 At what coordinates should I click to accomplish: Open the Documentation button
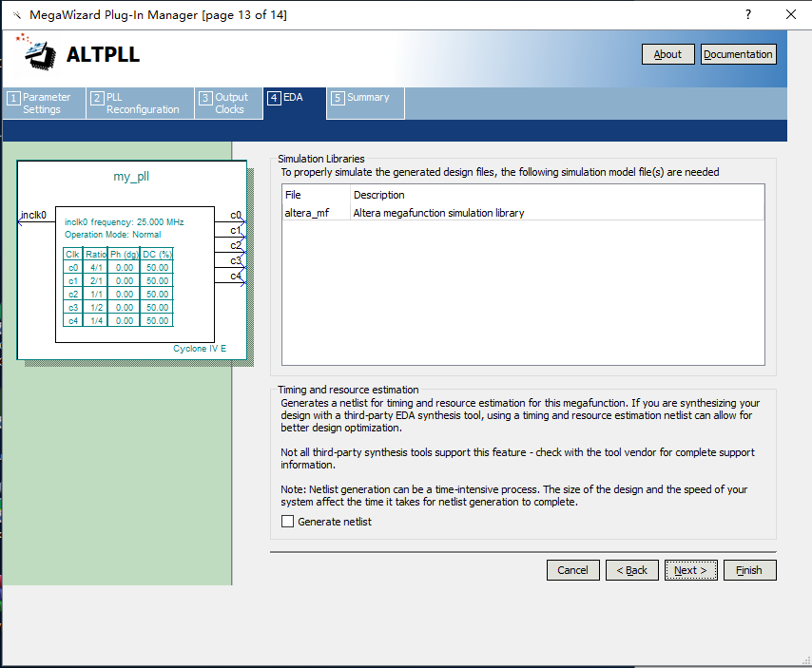pos(738,54)
